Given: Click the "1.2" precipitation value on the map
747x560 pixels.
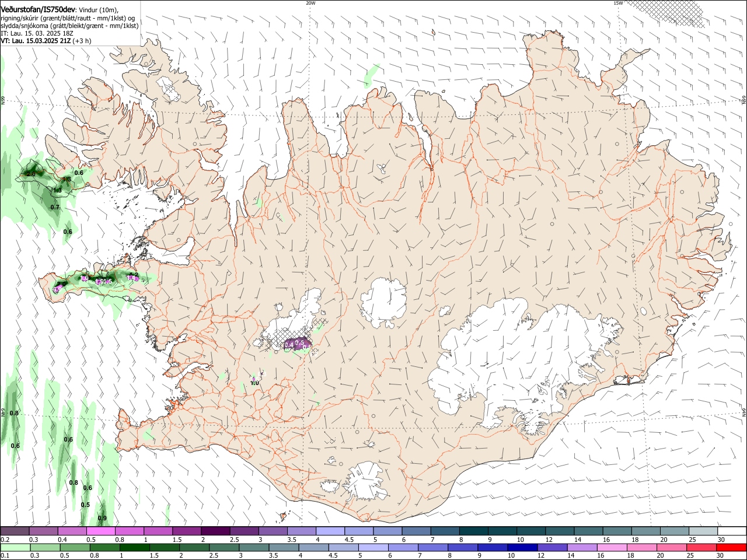Looking at the screenshot, I should (x=133, y=275).
